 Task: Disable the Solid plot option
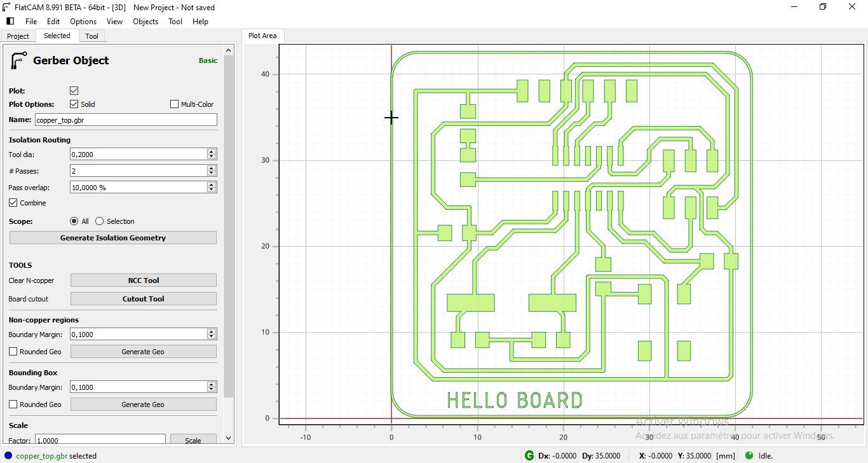(x=74, y=104)
